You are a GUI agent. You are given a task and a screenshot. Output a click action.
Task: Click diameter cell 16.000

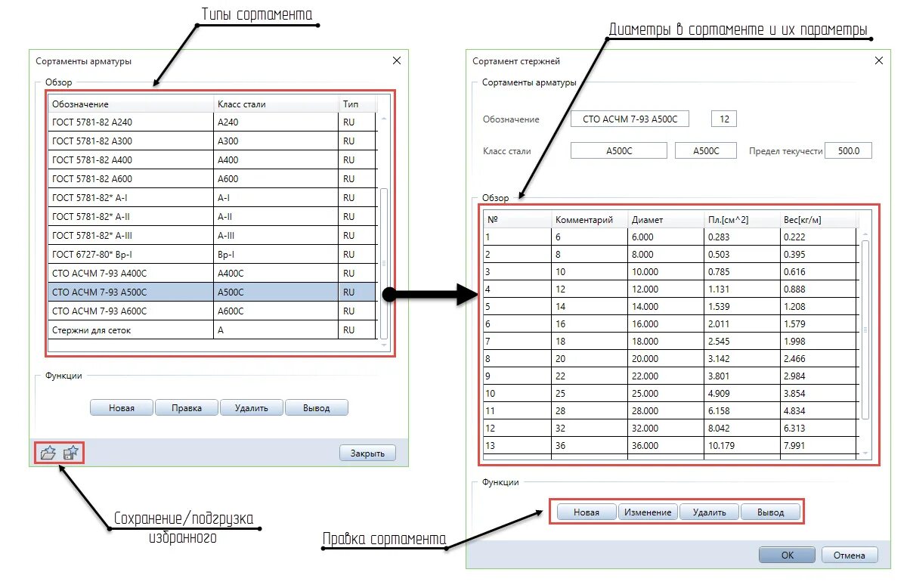coord(665,324)
